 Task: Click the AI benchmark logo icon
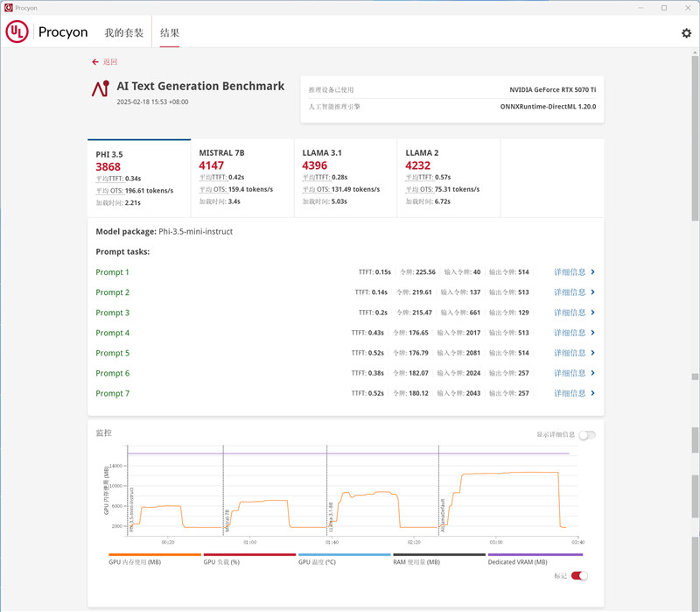101,89
